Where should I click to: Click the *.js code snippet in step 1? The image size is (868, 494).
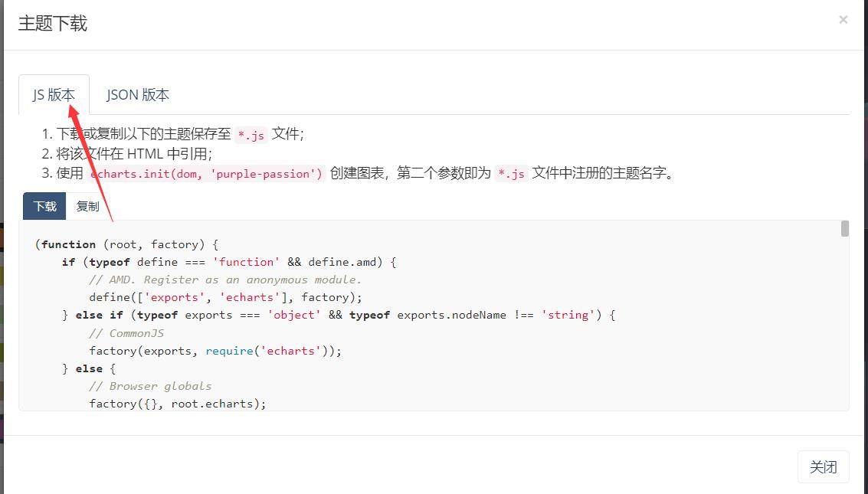(x=251, y=135)
